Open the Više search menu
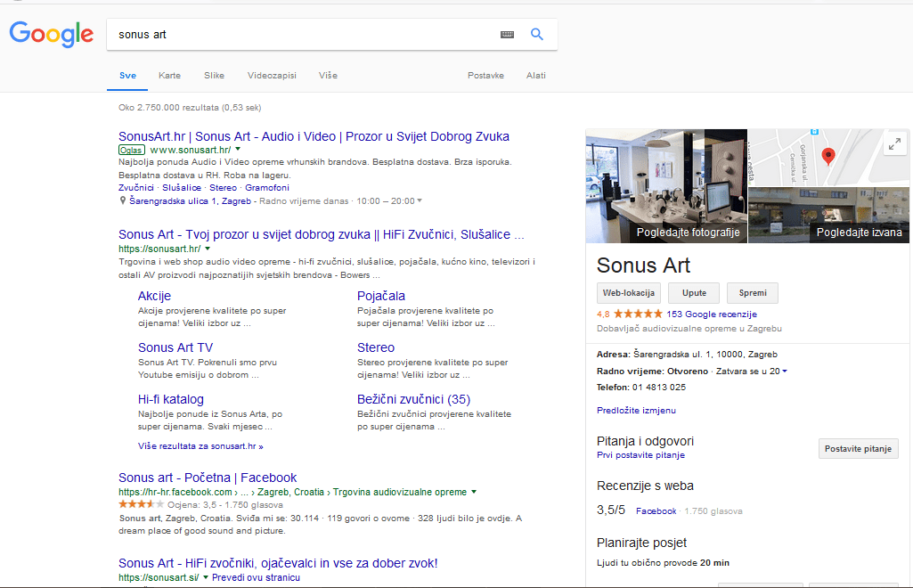The height and width of the screenshot is (588, 913). coord(328,76)
